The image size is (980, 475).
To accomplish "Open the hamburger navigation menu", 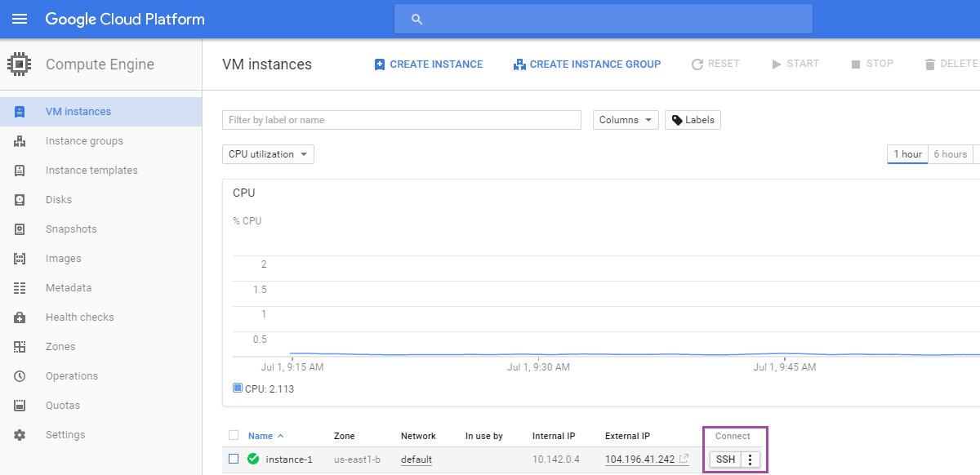I will (20, 19).
